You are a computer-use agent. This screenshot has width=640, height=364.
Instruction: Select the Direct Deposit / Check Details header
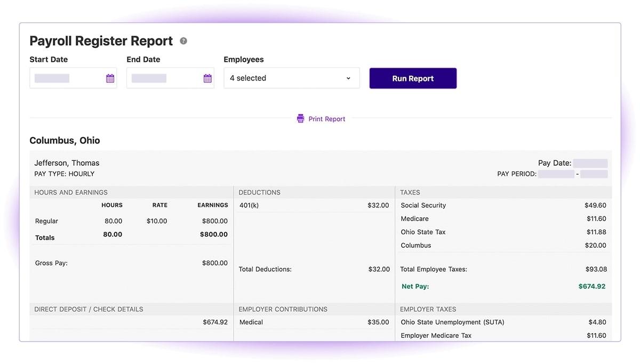point(89,309)
